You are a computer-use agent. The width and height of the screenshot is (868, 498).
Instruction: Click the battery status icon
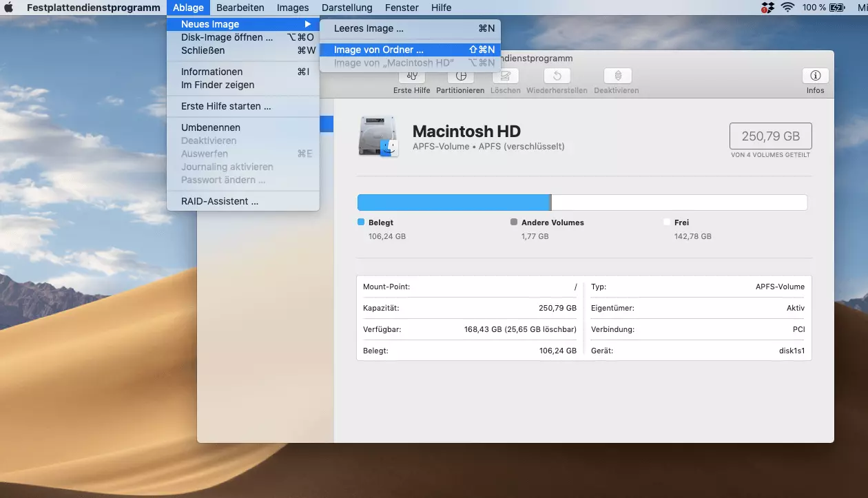point(837,8)
